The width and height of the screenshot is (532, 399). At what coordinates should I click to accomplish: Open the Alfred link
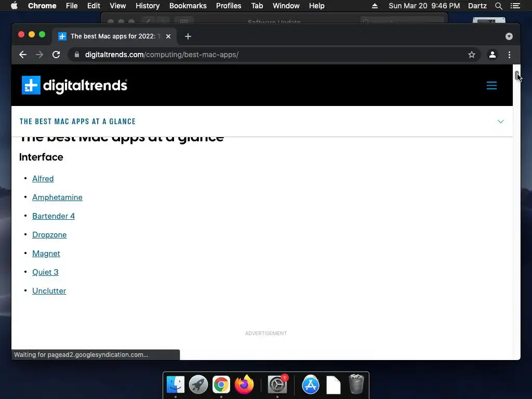point(43,179)
